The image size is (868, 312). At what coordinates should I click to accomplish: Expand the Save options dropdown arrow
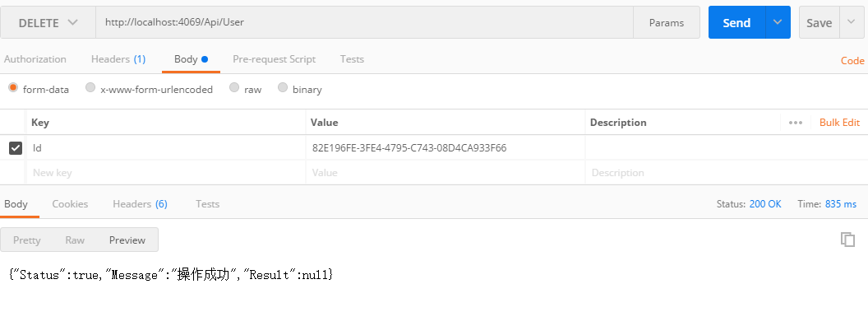click(x=852, y=22)
